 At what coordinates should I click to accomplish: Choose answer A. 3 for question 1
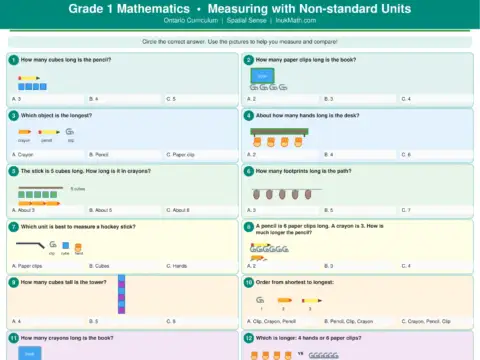coord(47,99)
